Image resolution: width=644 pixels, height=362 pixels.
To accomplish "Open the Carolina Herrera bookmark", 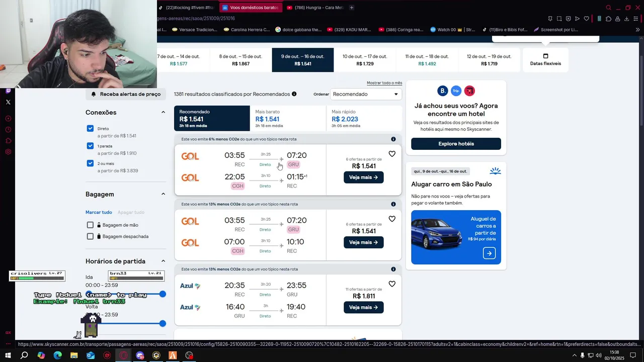I will pos(247,30).
